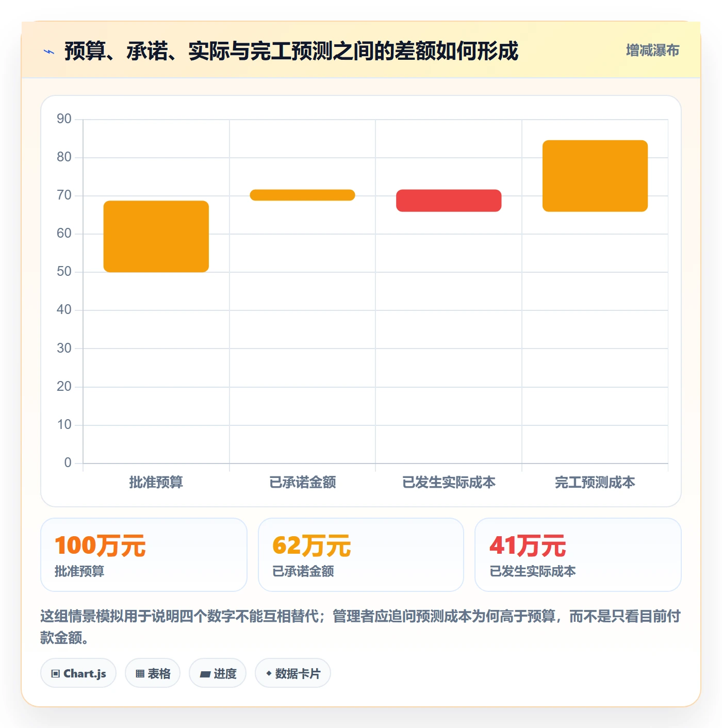Click the 60 tick on the y-axis

(64, 234)
